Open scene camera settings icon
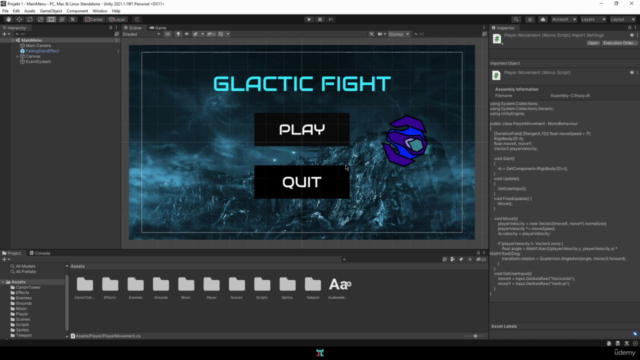The height and width of the screenshot is (360, 640). pos(380,34)
